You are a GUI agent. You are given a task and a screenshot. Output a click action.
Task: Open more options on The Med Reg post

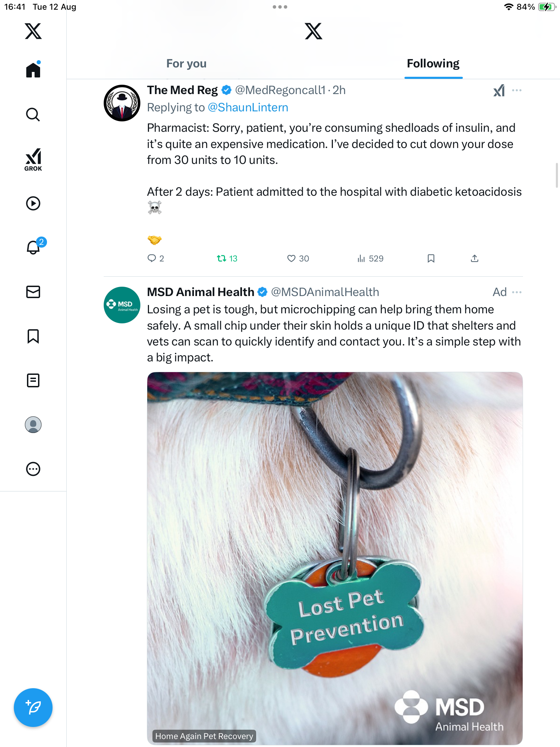517,90
